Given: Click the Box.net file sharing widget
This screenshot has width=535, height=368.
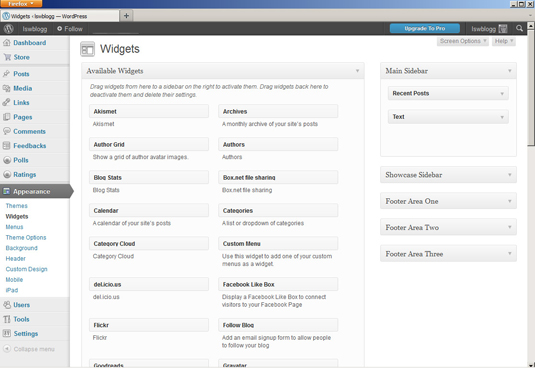Looking at the screenshot, I should tap(278, 177).
